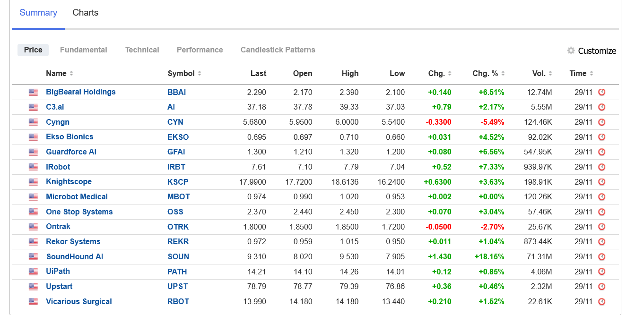644x315 pixels.
Task: Open the KSCP symbol link
Action: click(x=178, y=182)
